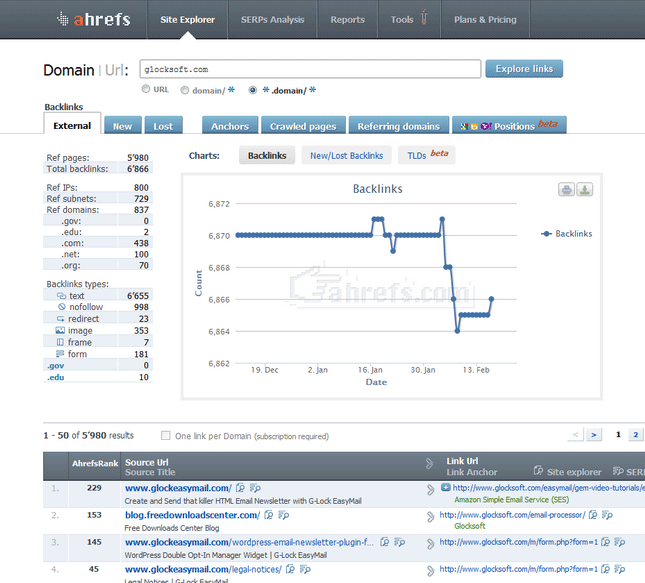Filter backlinks by .gov link
645x583 pixels.
[x=56, y=365]
